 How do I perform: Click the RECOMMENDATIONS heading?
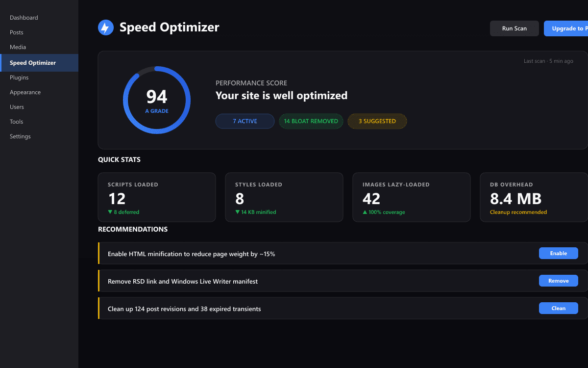[133, 229]
